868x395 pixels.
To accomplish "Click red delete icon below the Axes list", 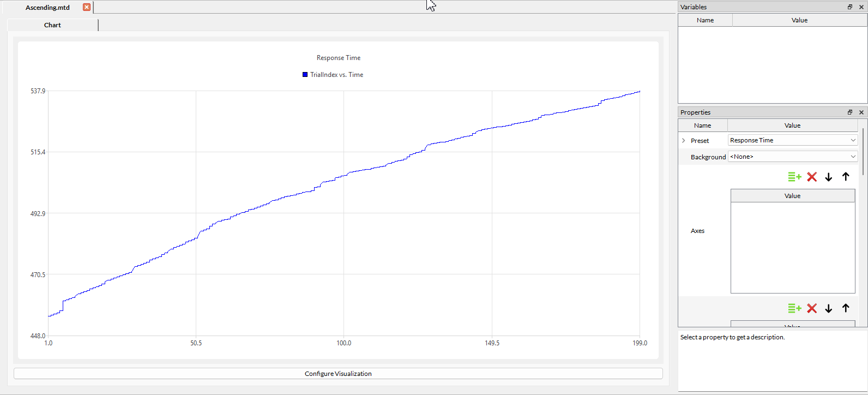I will (x=812, y=308).
